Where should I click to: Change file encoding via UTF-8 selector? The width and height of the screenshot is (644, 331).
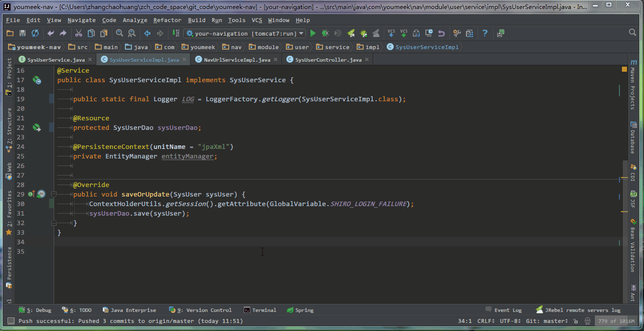pyautogui.click(x=511, y=321)
